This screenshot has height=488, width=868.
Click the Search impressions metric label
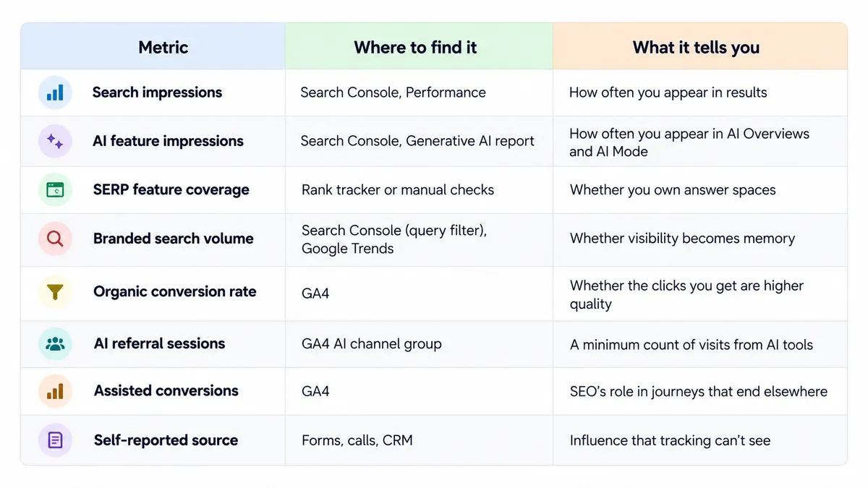(x=157, y=93)
